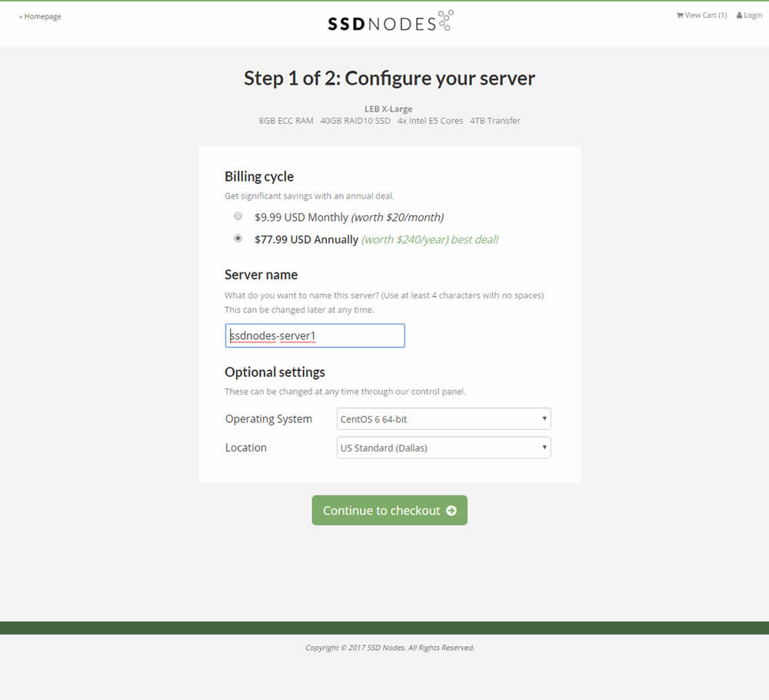Click the "$77.99 USD Annually" label text

pos(306,240)
